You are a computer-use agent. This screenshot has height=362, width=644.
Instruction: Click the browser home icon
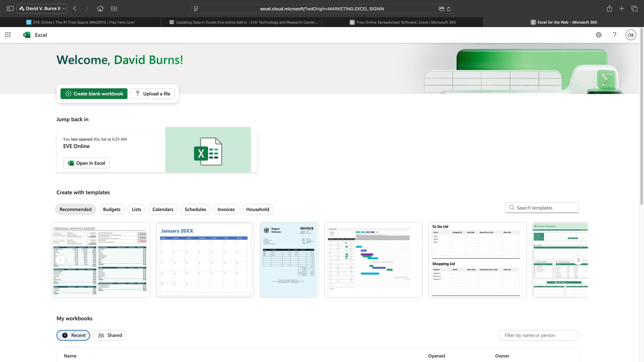coord(100,9)
